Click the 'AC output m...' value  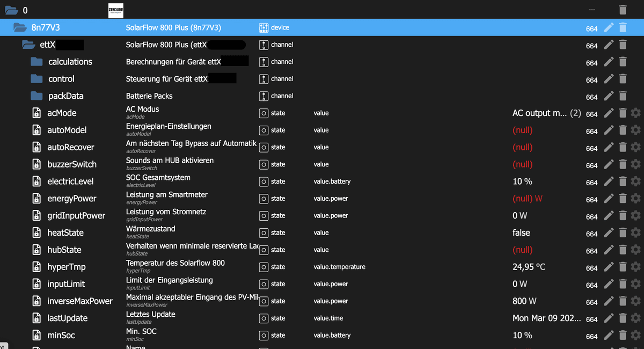click(539, 113)
